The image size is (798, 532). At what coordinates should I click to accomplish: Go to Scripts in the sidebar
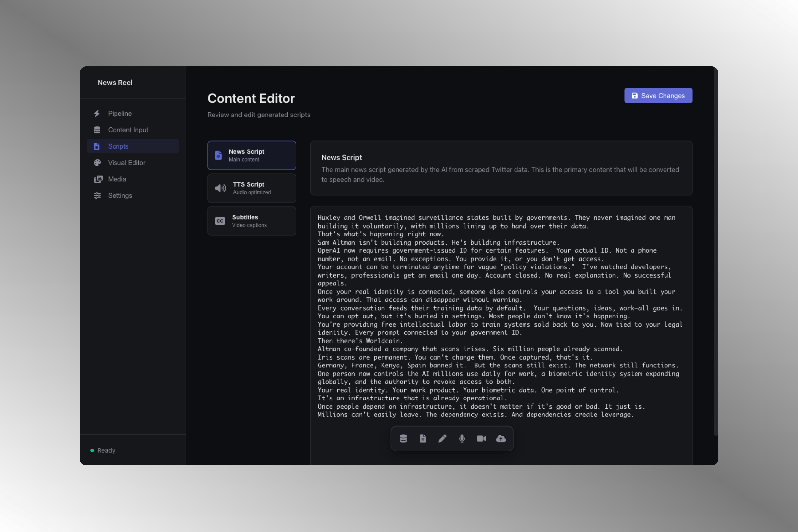(x=118, y=146)
